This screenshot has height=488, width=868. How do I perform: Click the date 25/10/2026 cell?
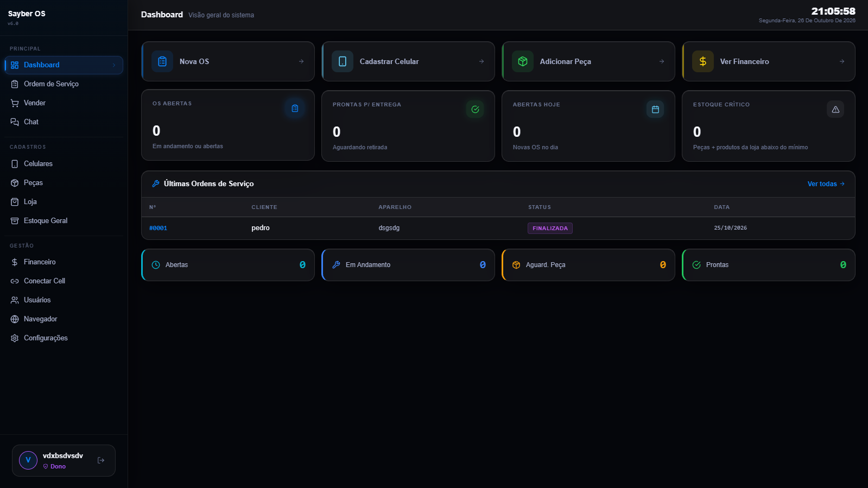730,228
